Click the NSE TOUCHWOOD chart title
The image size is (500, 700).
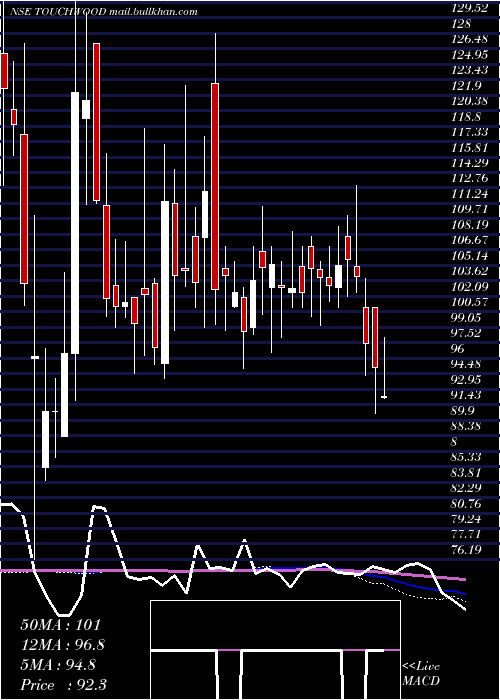(x=58, y=12)
